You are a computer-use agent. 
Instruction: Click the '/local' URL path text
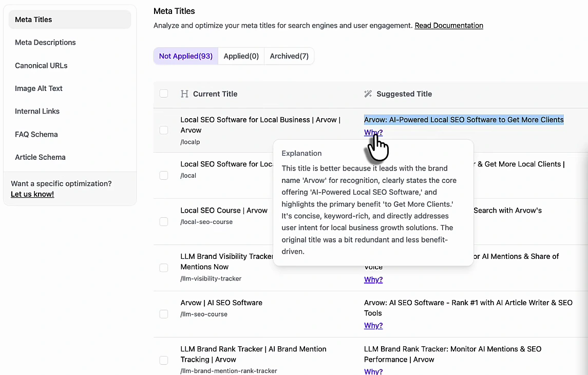(x=188, y=176)
